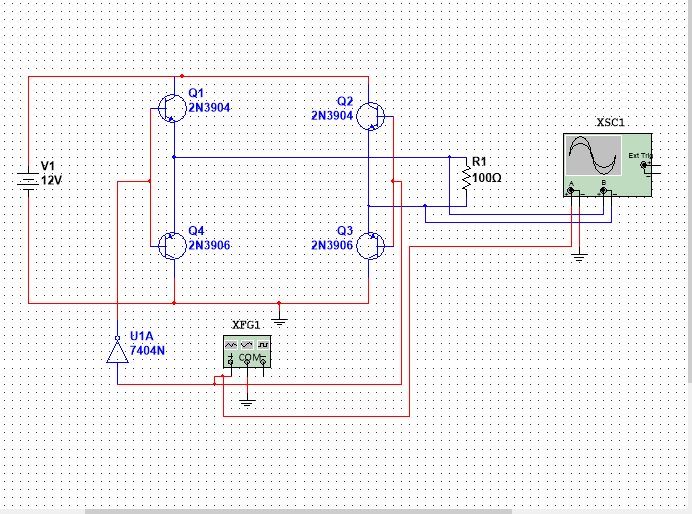Select the 12V value label
Image resolution: width=692 pixels, height=514 pixels.
51,180
